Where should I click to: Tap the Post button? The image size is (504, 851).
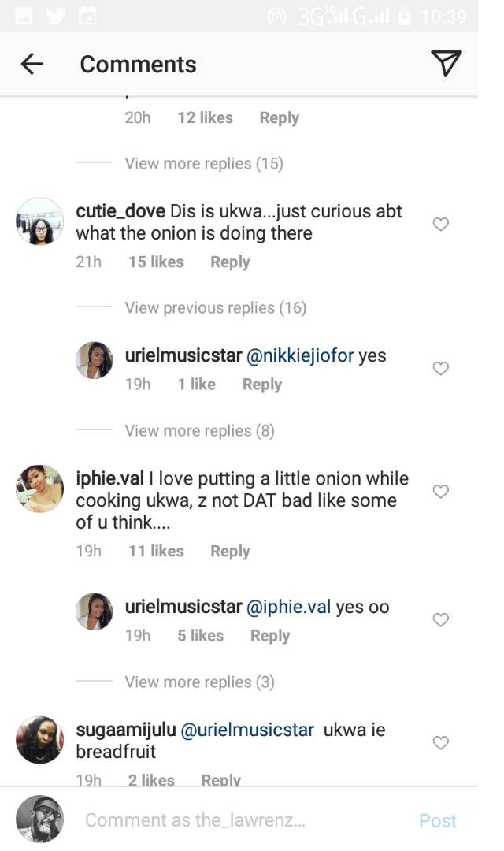tap(437, 820)
